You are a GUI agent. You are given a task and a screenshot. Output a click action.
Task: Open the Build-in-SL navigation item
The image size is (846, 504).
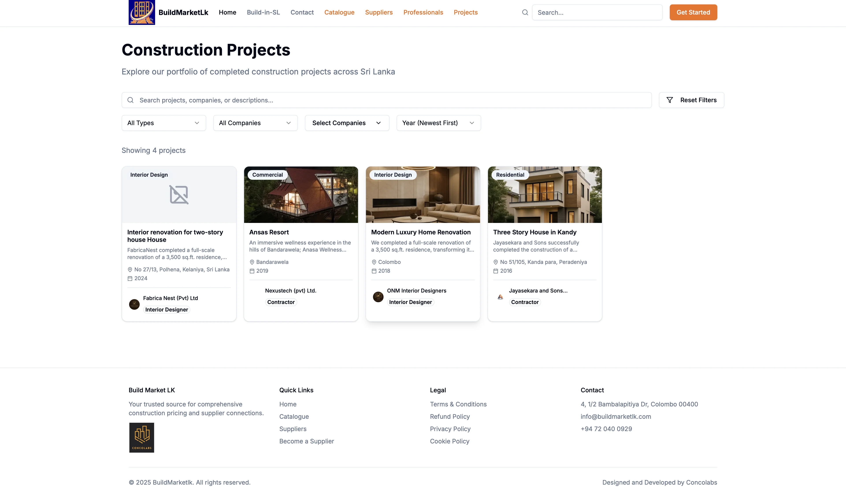point(263,12)
